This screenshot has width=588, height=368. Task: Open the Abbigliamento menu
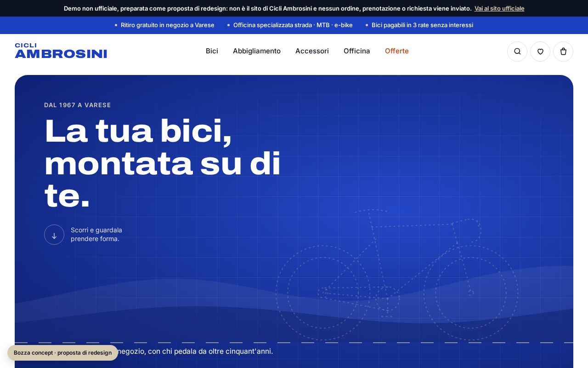257,51
